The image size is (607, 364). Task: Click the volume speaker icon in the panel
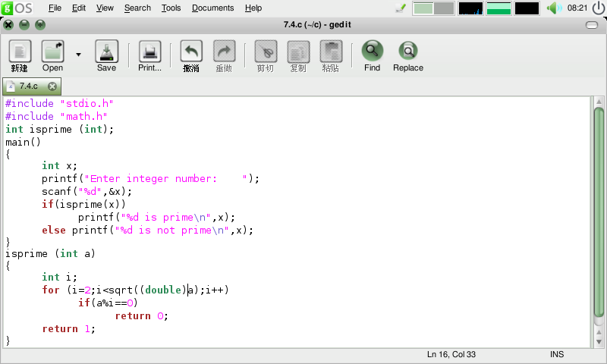click(x=555, y=8)
